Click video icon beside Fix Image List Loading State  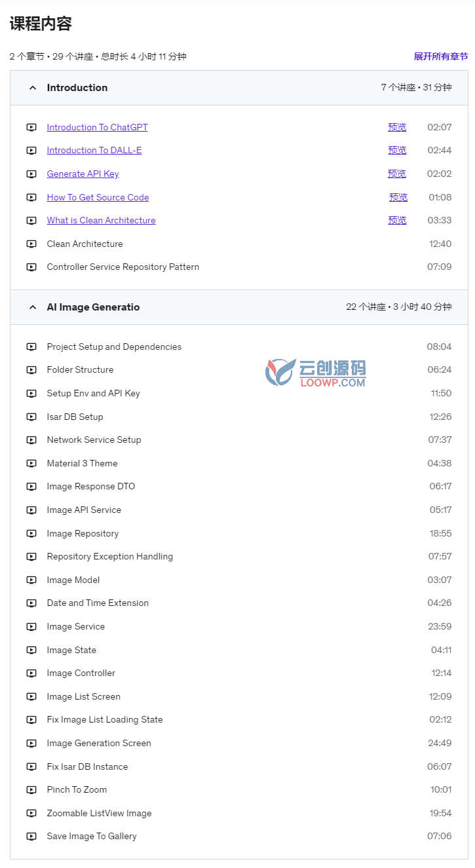[x=31, y=720]
